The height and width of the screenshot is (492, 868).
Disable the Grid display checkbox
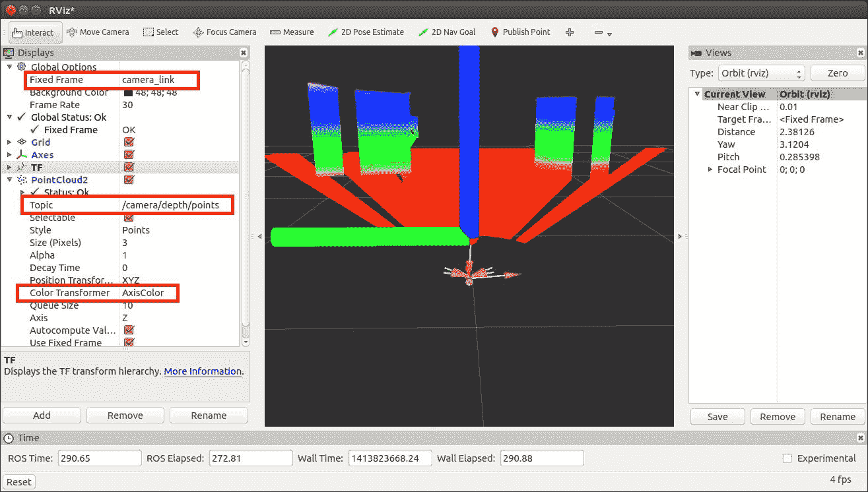(x=129, y=142)
